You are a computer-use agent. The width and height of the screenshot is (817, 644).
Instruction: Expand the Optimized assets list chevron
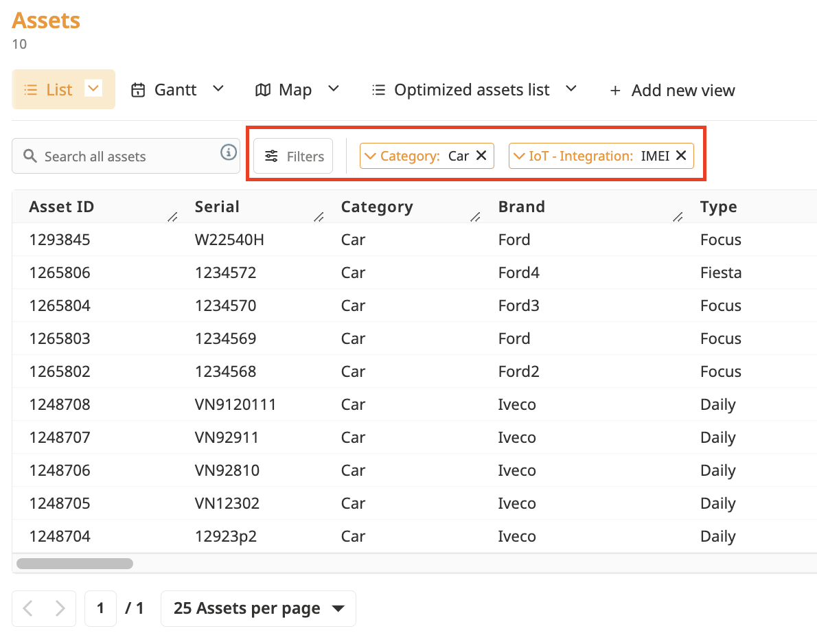click(571, 89)
